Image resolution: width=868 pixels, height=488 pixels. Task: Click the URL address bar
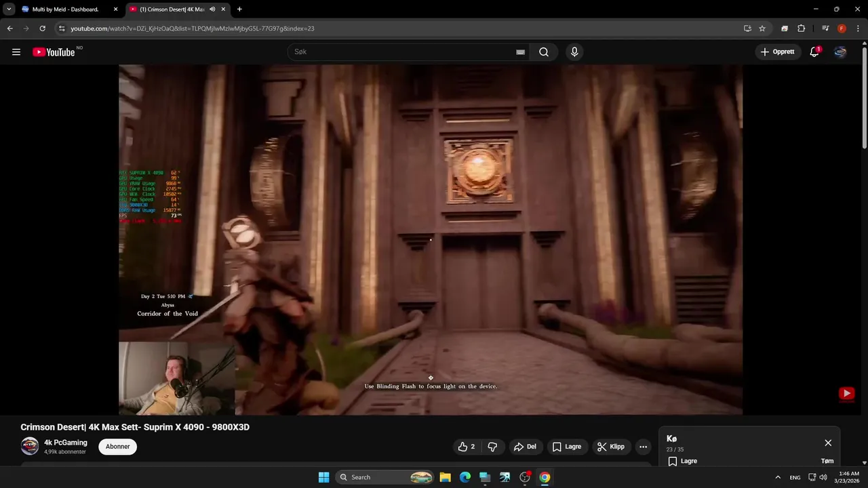tap(400, 28)
